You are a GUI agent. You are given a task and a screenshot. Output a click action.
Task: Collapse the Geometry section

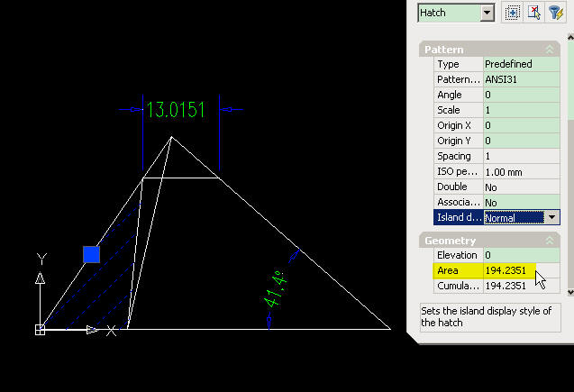(550, 241)
